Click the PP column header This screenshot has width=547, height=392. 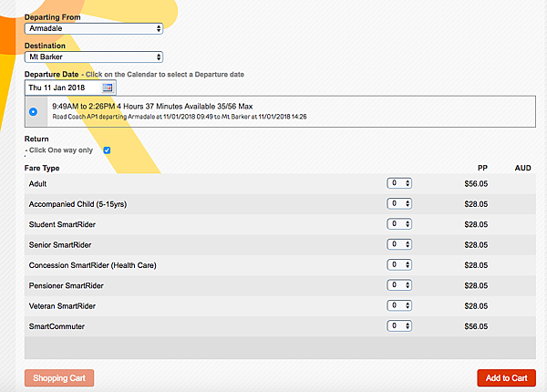[482, 168]
